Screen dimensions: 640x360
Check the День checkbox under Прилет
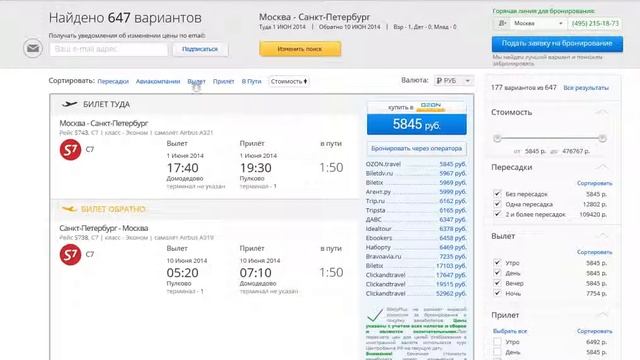point(497,352)
